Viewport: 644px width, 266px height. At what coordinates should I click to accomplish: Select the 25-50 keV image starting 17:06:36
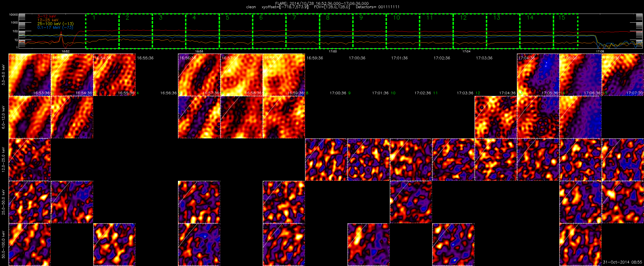click(623, 202)
